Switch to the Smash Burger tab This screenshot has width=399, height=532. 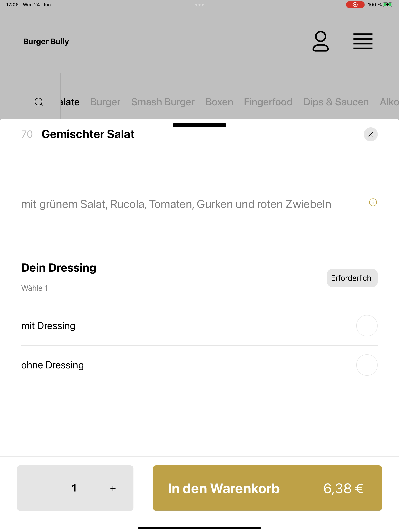[163, 102]
